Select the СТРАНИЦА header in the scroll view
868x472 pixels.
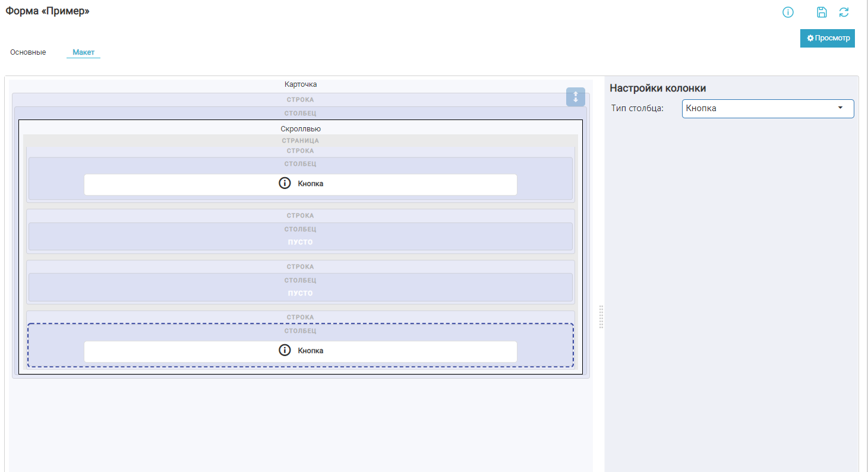pyautogui.click(x=301, y=141)
